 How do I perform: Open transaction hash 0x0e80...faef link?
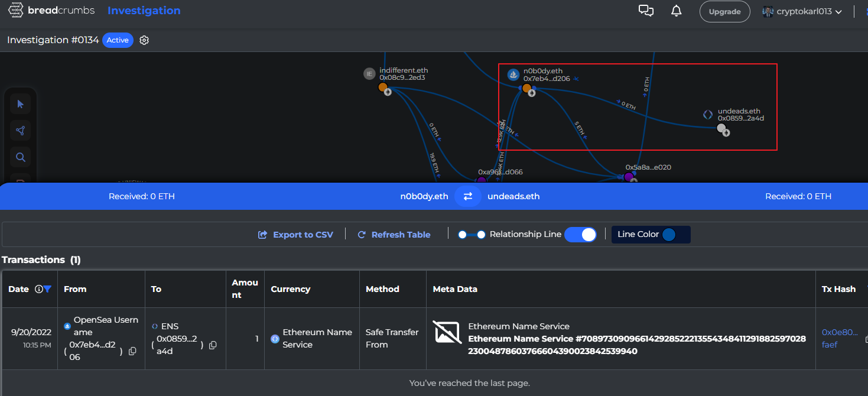pyautogui.click(x=840, y=338)
